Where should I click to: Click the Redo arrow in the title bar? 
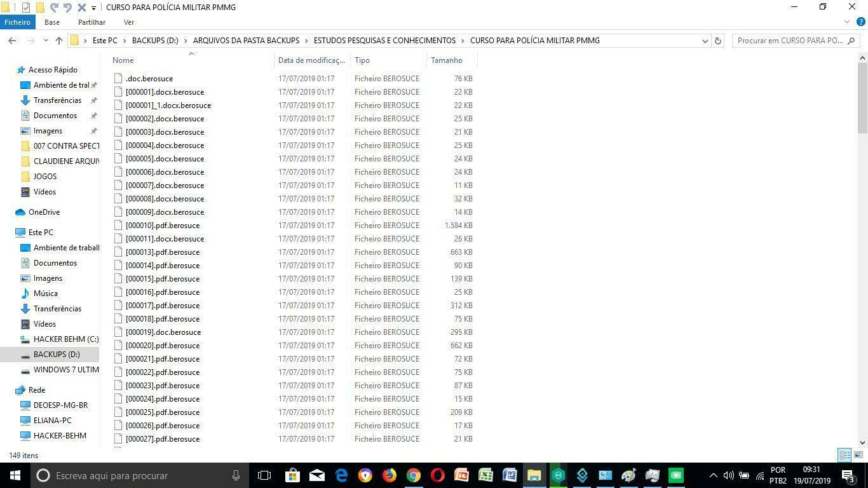[x=67, y=7]
